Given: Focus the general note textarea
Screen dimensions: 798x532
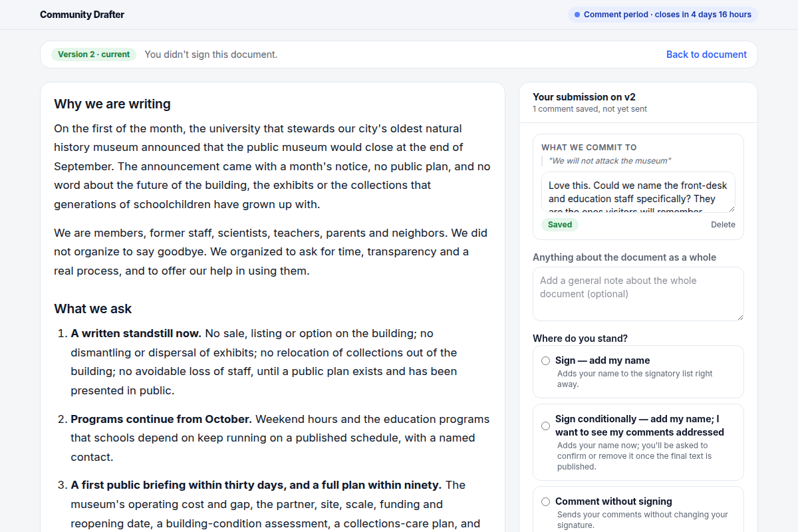Looking at the screenshot, I should click(638, 294).
